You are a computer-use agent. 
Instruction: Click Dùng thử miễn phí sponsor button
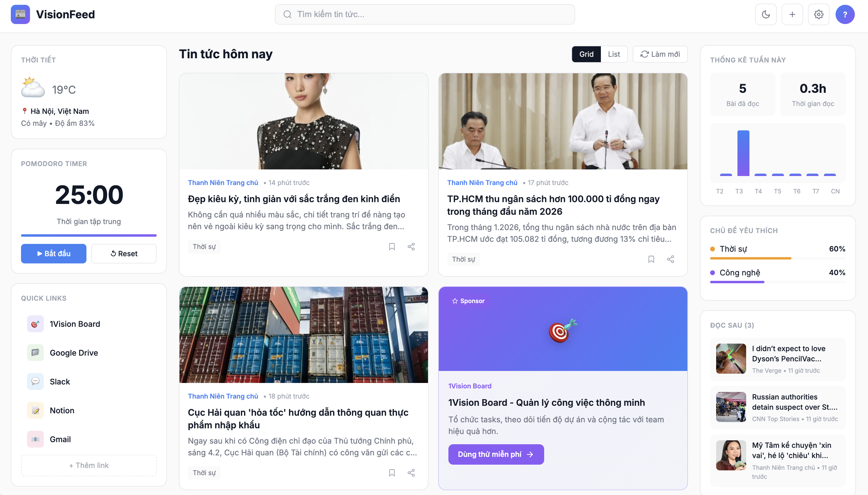496,454
